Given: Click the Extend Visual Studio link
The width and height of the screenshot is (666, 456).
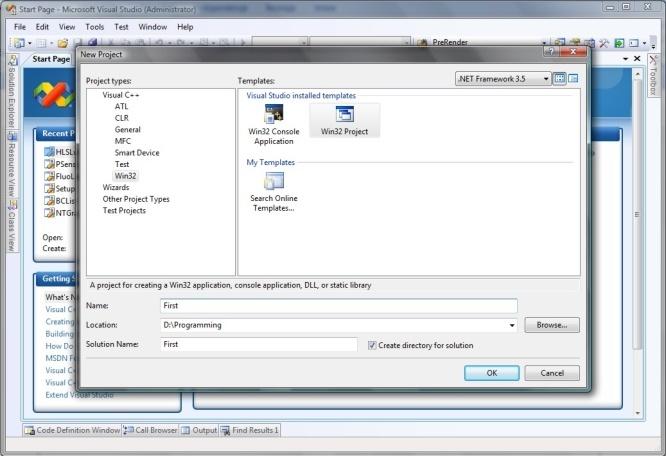Looking at the screenshot, I should (x=79, y=395).
